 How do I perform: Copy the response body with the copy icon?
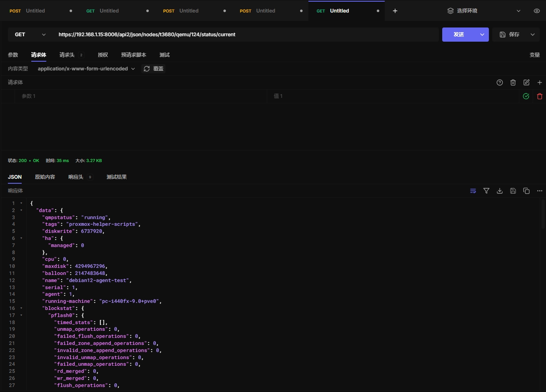(x=526, y=191)
